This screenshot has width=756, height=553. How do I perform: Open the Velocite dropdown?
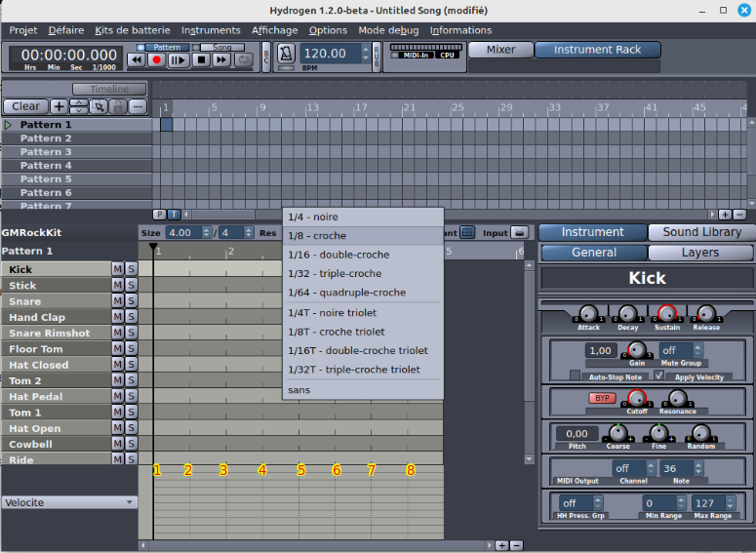(69, 502)
